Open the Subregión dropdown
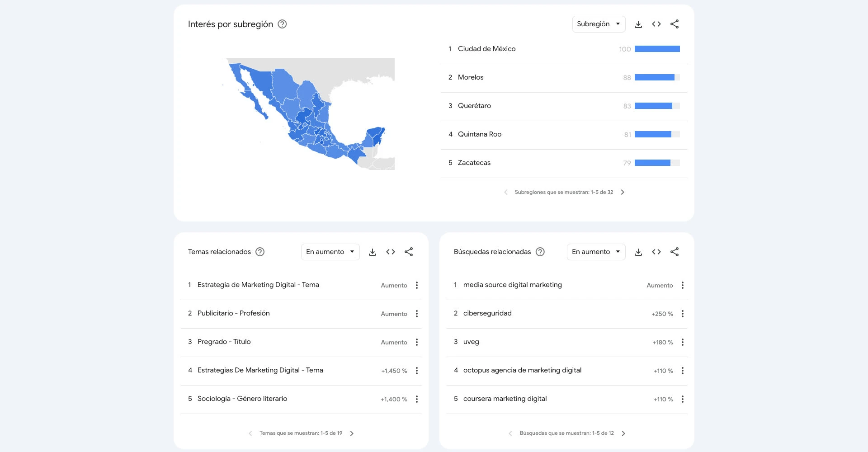Image resolution: width=868 pixels, height=452 pixels. point(599,24)
